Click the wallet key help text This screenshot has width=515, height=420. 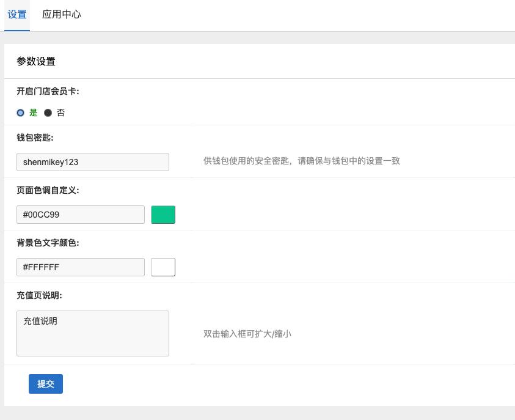[x=302, y=161]
